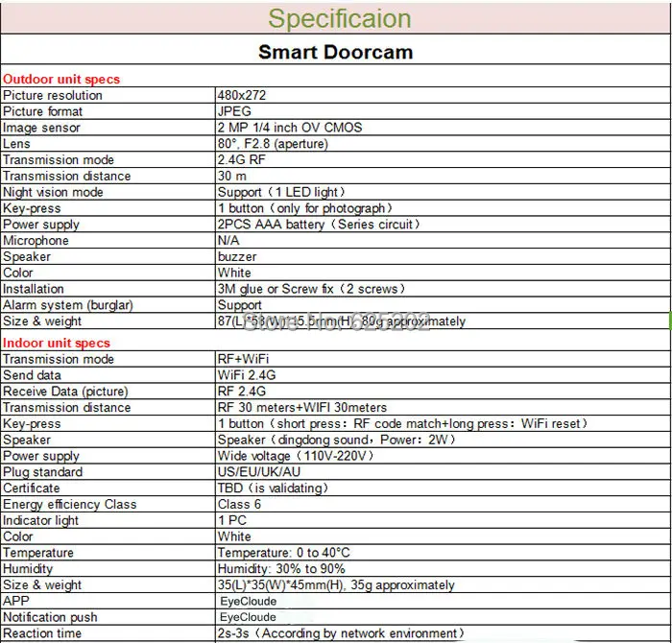Click the 'Energy efficiency Class' label

[70, 504]
